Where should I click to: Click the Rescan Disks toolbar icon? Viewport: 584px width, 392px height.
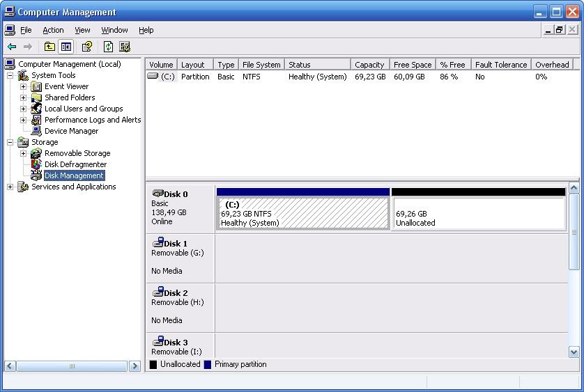[x=125, y=47]
